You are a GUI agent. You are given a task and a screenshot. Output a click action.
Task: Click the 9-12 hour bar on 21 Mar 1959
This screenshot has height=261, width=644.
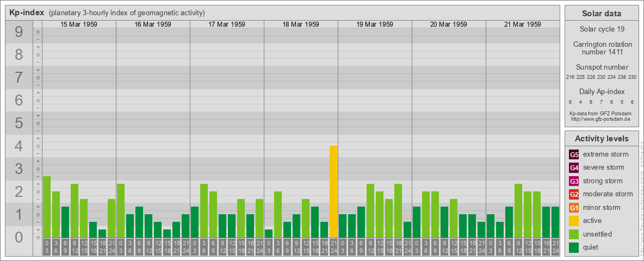click(518, 210)
